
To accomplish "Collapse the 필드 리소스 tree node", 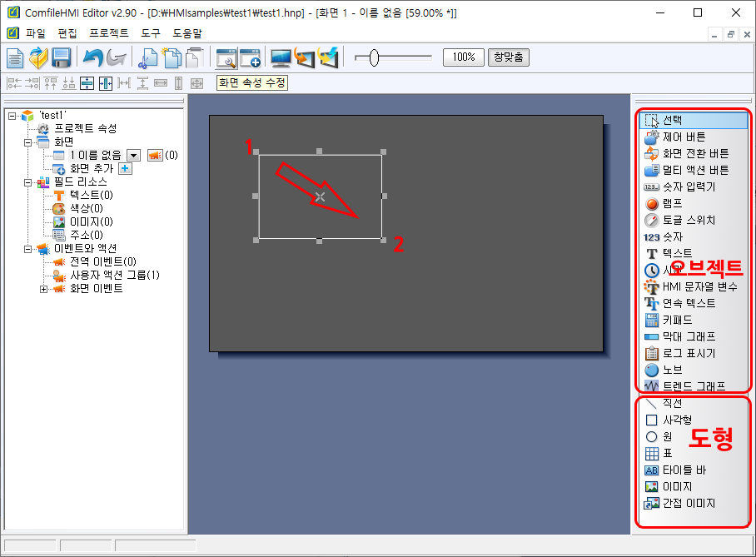I will tap(27, 182).
